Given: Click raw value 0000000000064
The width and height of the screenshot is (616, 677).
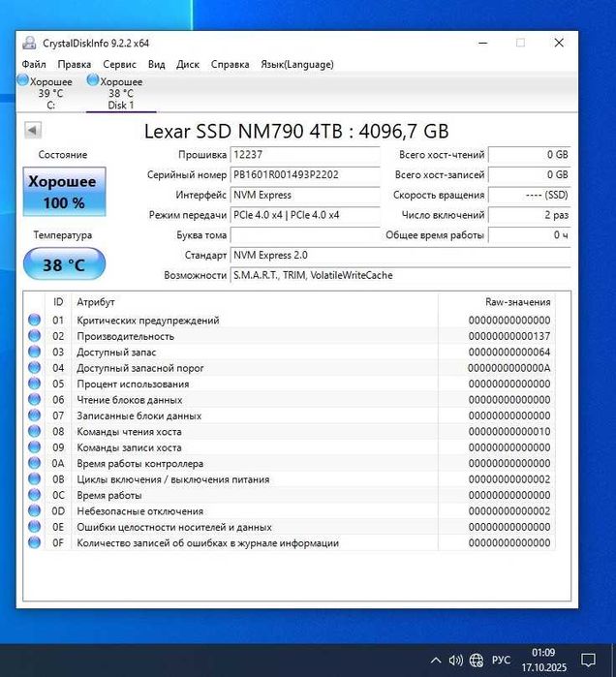Looking at the screenshot, I should (x=509, y=352).
